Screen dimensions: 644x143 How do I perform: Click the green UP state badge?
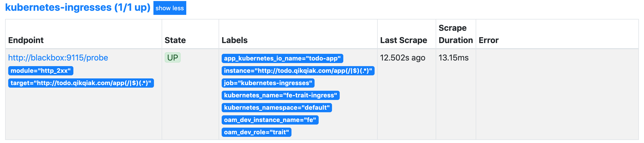[172, 58]
